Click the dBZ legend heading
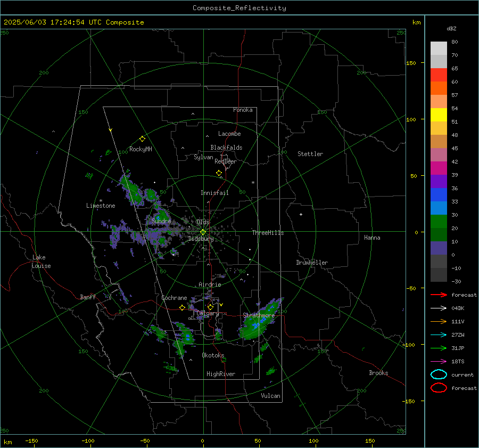479x448 pixels. (x=451, y=29)
